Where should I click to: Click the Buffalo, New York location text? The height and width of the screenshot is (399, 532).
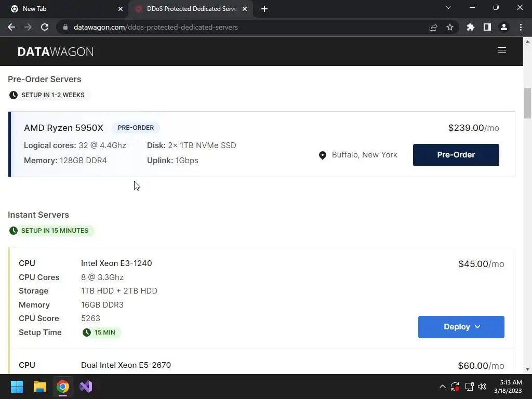coord(364,155)
